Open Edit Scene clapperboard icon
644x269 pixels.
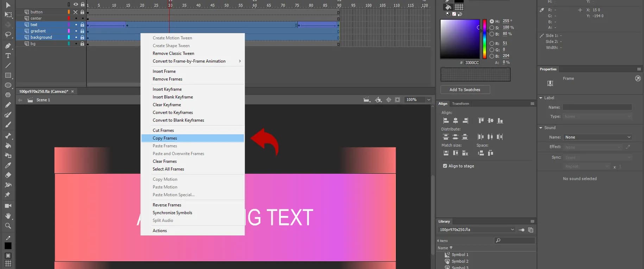pos(367,100)
